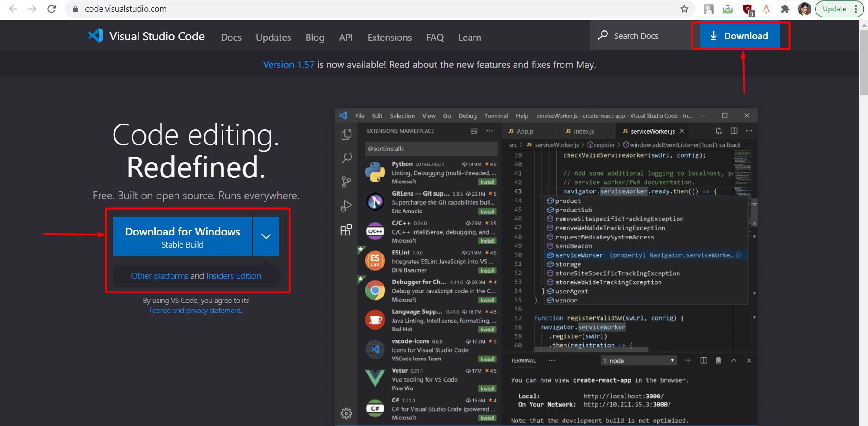This screenshot has width=868, height=426.
Task: Reload the page with the refresh icon
Action: coord(52,9)
